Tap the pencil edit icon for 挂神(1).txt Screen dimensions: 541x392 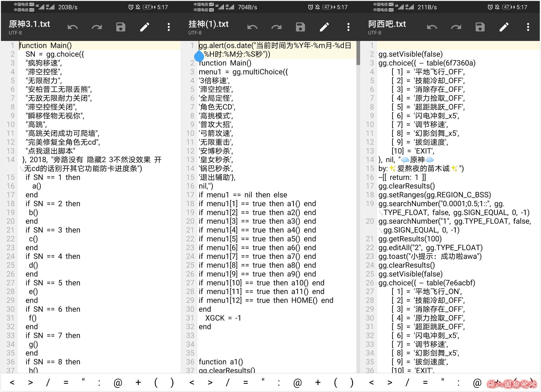324,27
